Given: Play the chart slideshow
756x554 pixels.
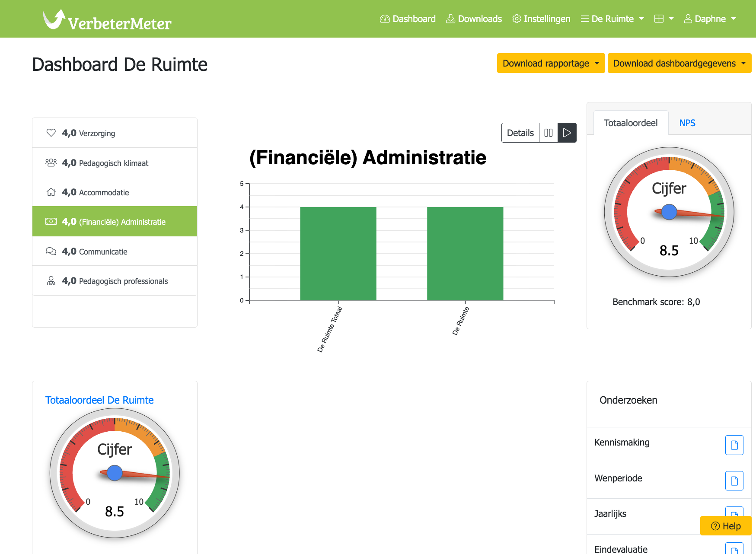Looking at the screenshot, I should [567, 133].
